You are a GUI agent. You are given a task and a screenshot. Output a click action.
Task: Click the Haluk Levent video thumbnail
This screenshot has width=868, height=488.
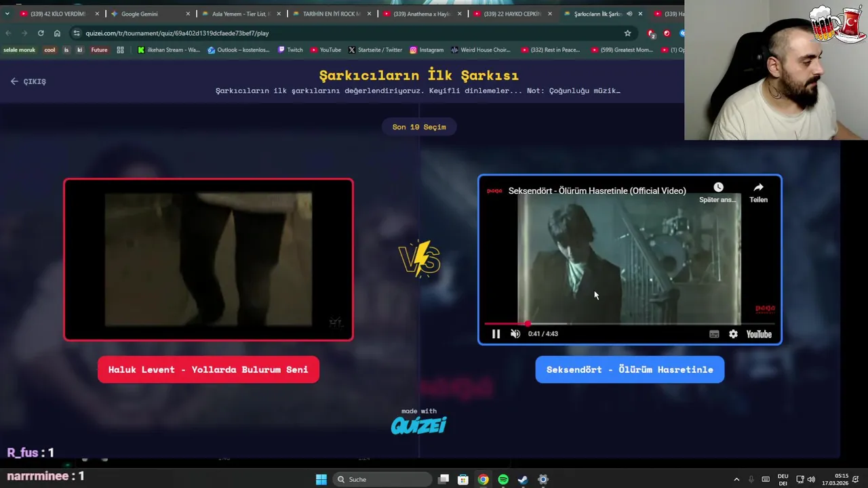(x=208, y=260)
